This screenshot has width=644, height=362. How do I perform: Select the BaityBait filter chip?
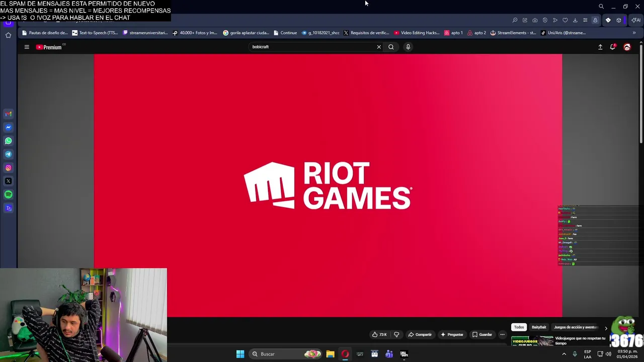(x=539, y=327)
